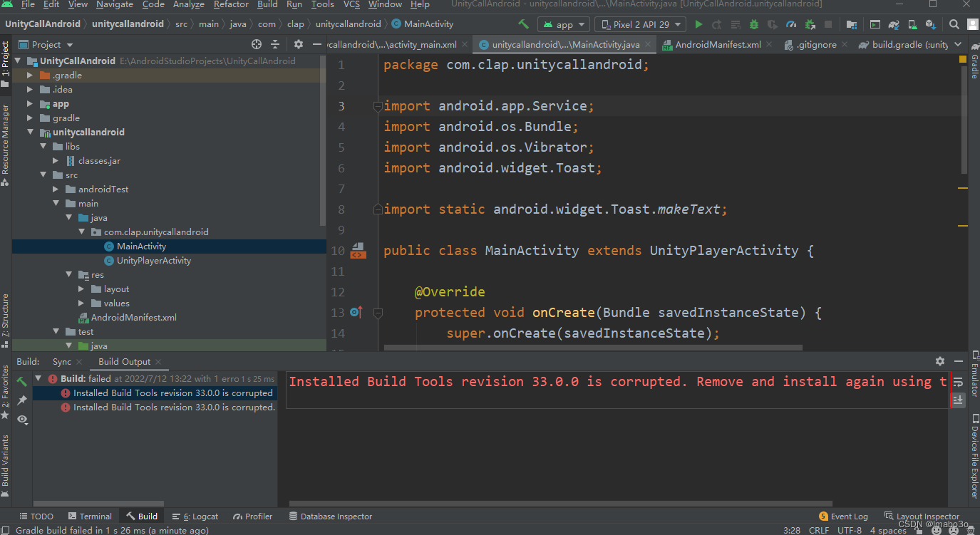Open Resource Manager side panel
The image size is (980, 535).
click(5, 145)
